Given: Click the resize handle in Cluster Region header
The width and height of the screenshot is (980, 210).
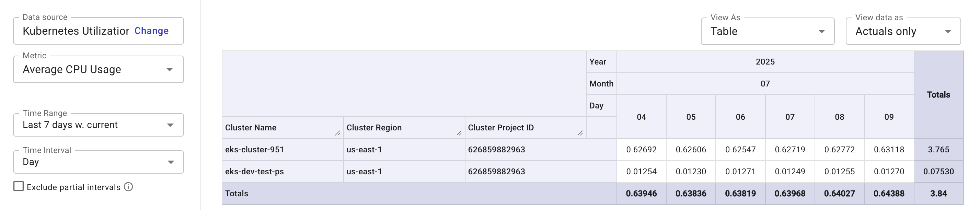Looking at the screenshot, I should coord(459,133).
